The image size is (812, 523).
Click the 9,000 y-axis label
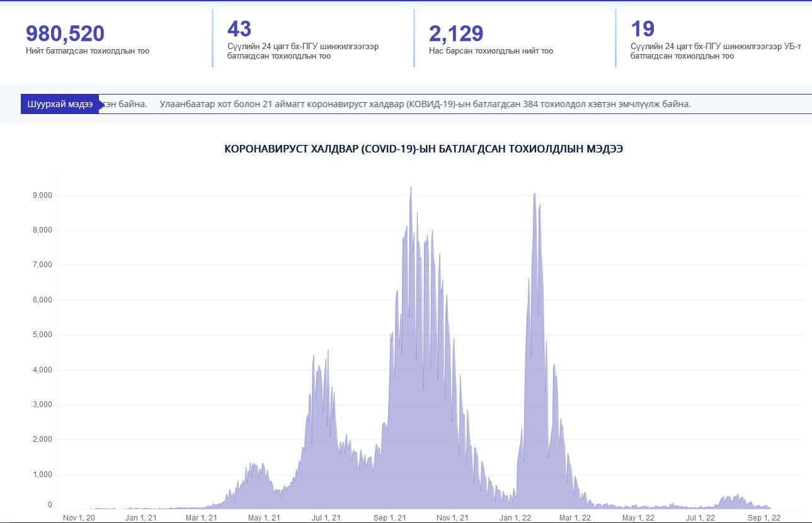click(x=42, y=195)
